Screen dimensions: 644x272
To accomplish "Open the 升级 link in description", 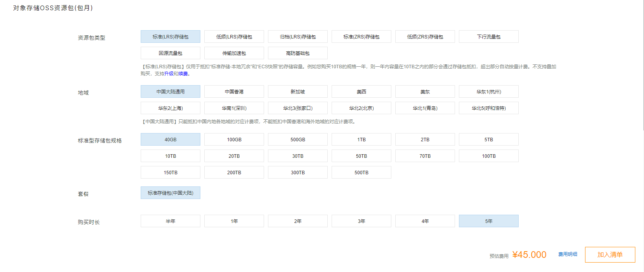I will tap(169, 74).
